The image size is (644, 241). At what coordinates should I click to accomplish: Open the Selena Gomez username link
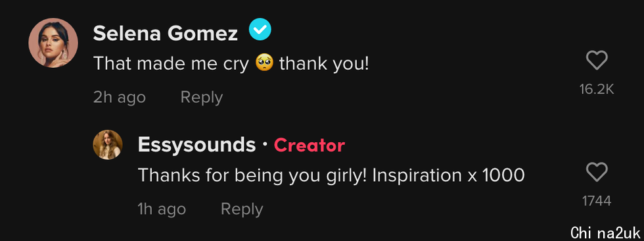[166, 33]
